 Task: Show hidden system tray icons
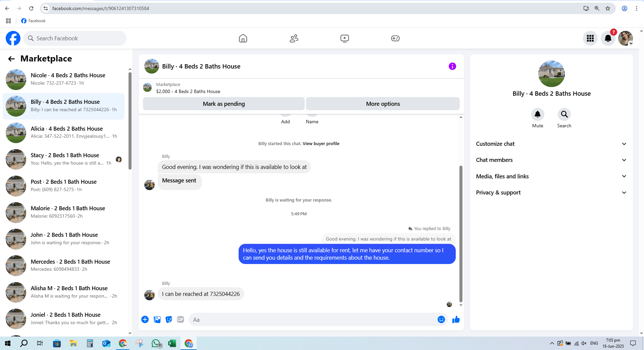pyautogui.click(x=552, y=343)
